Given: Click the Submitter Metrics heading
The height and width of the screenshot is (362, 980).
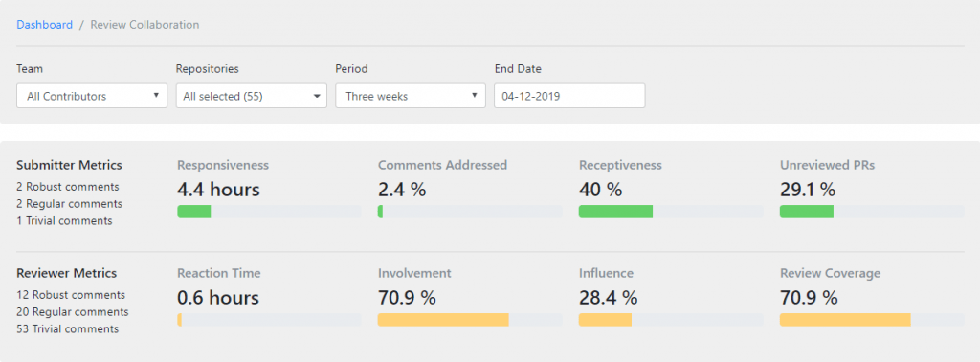Looking at the screenshot, I should (x=69, y=165).
